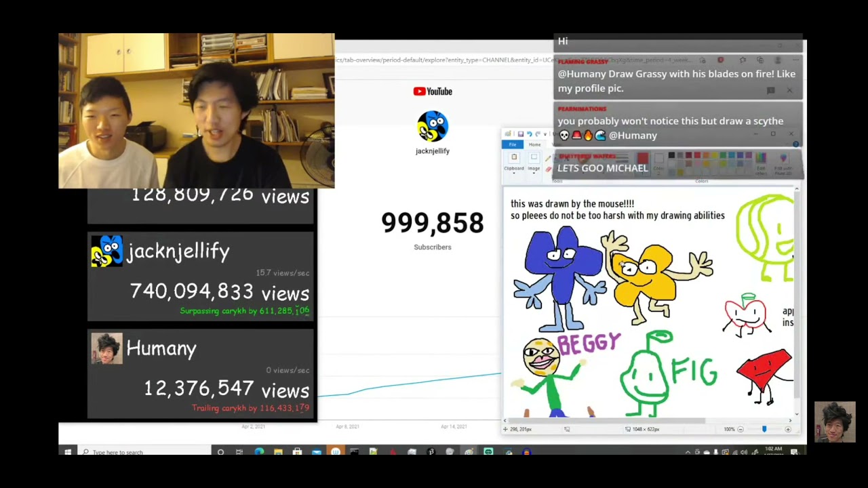
Task: Click Humany avatar in views counter
Action: tap(107, 348)
